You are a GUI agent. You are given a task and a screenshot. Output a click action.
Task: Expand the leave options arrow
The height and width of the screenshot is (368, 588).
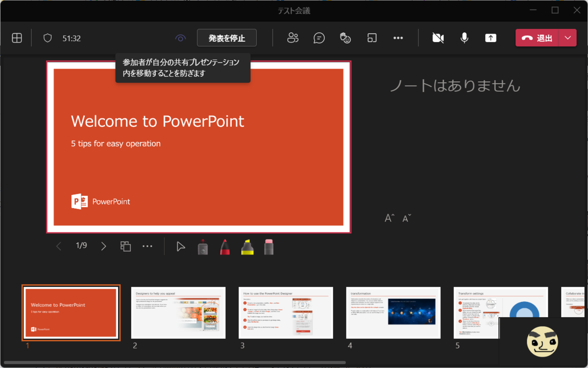(x=568, y=38)
